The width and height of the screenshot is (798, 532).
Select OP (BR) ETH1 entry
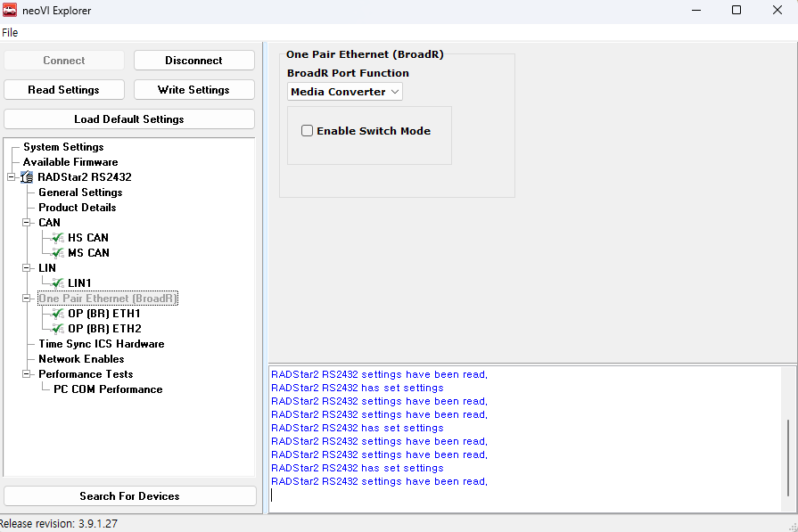click(103, 314)
